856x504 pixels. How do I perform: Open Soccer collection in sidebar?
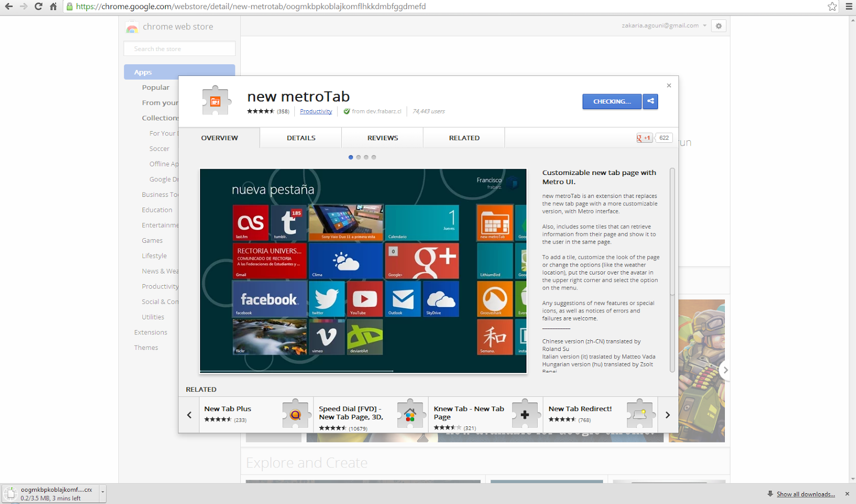click(x=159, y=149)
